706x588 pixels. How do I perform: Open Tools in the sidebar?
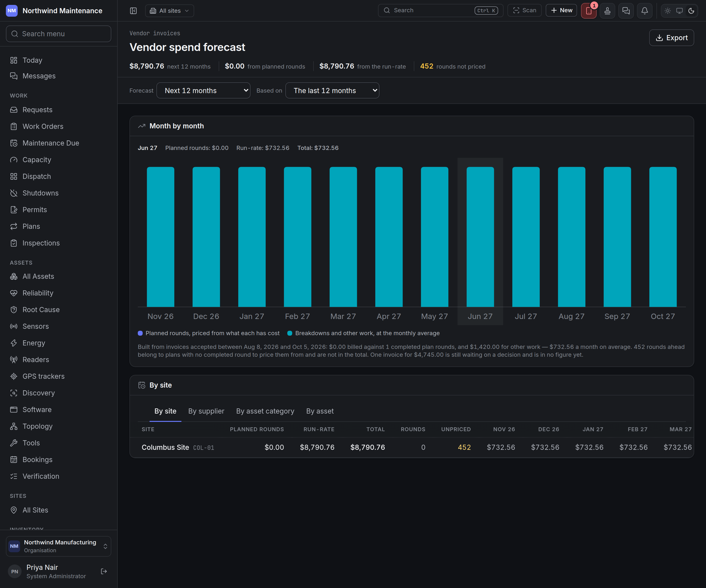pos(59,443)
